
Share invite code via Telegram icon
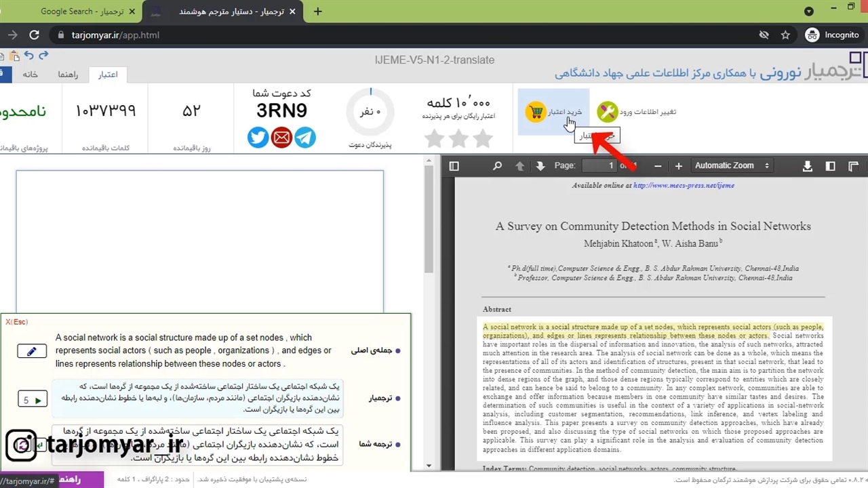point(304,138)
